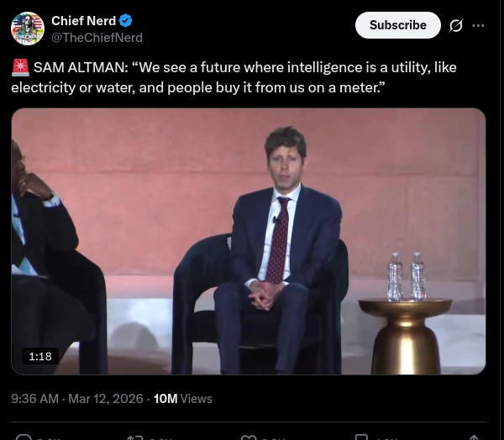Click the blue verified badge
Image resolution: width=504 pixels, height=440 pixels.
coord(126,21)
